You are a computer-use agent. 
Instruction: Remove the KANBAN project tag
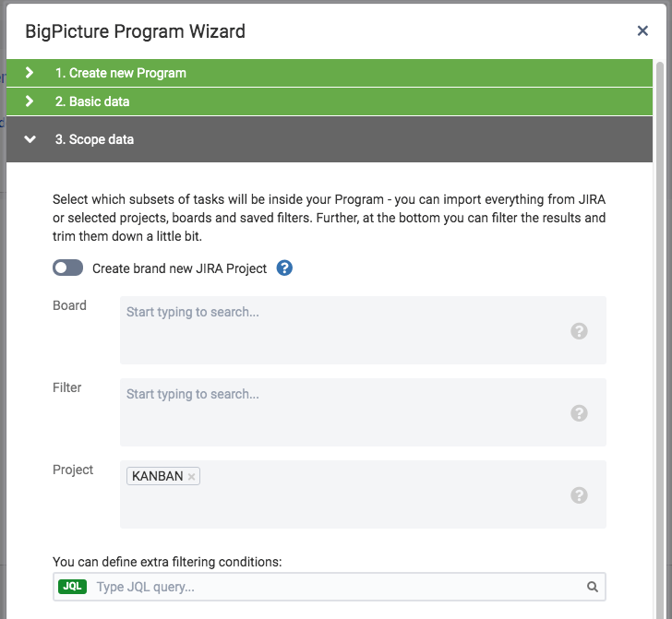click(x=191, y=477)
